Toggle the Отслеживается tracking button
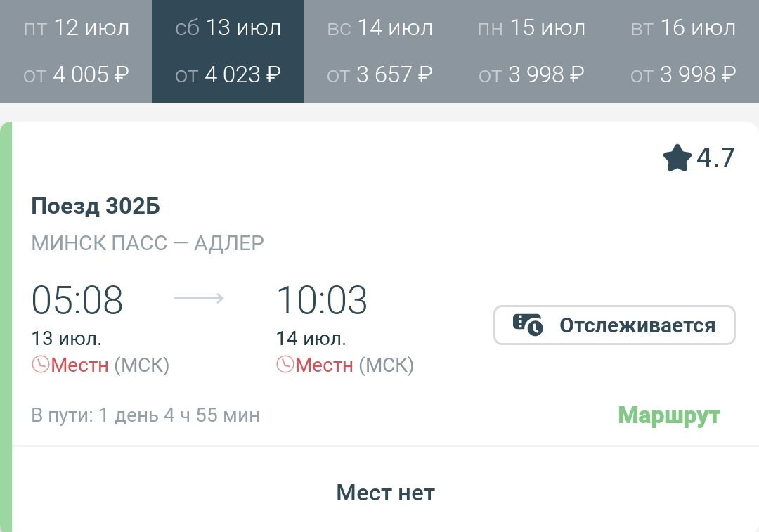This screenshot has width=759, height=532. [614, 325]
